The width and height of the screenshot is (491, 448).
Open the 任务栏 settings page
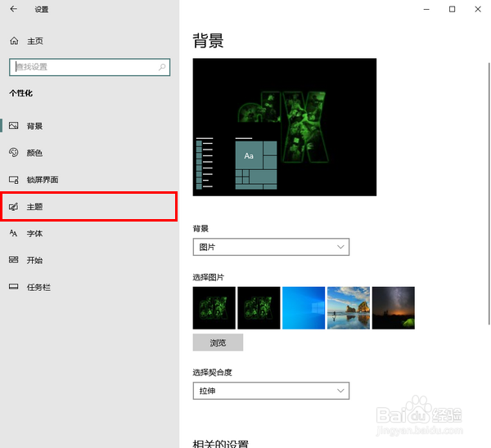click(x=89, y=287)
